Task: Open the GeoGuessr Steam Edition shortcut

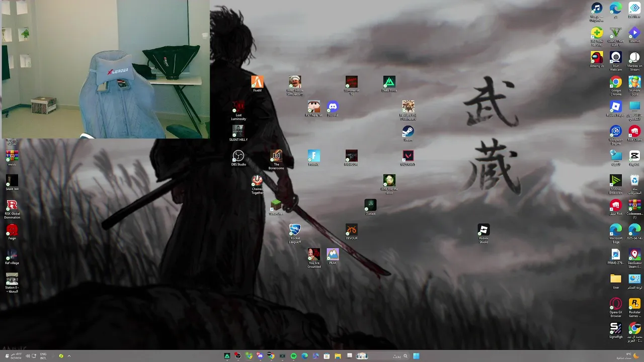Action: pyautogui.click(x=634, y=258)
